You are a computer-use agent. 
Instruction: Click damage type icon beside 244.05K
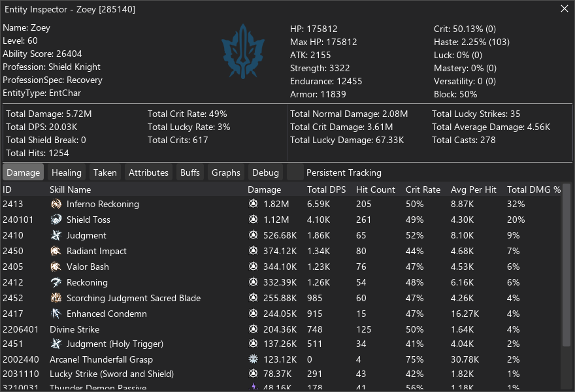point(253,314)
